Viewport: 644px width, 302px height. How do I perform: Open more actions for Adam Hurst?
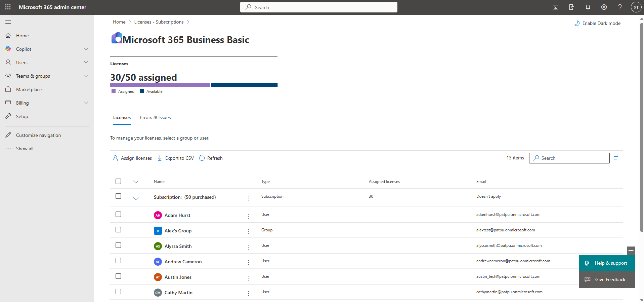click(249, 216)
